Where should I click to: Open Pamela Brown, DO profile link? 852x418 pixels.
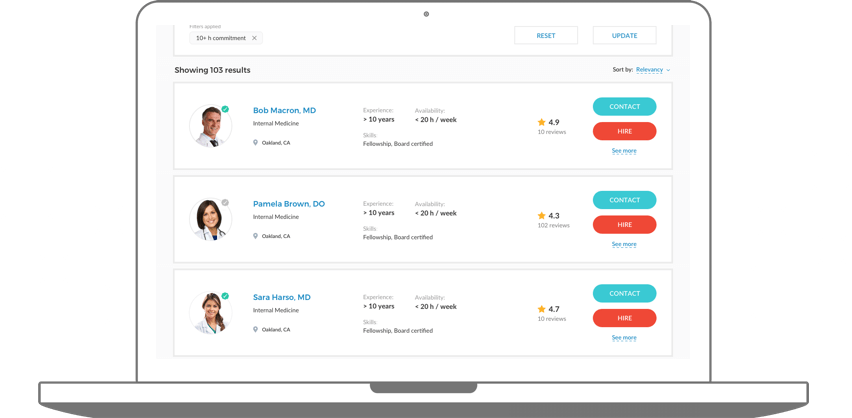coord(288,204)
